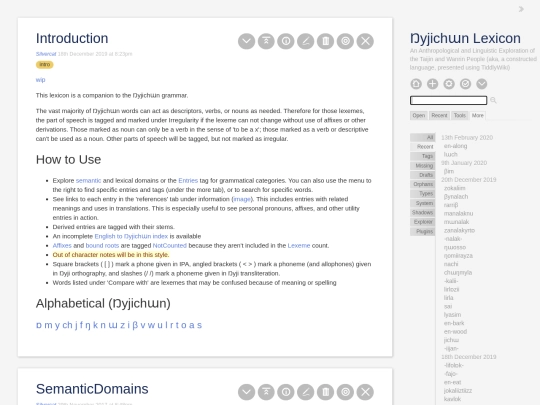This screenshot has width=540, height=405.
Task: Open more actions on the Introduction tiddler
Action: [246, 41]
